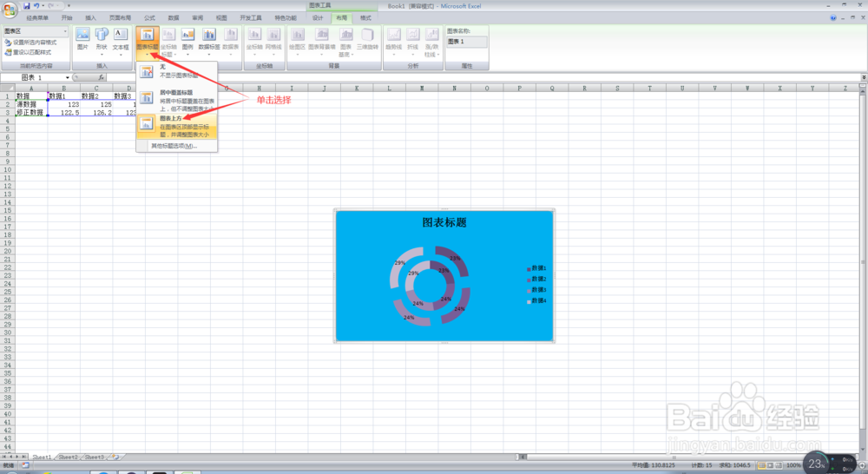Expand the Name Box dropdown arrow
This screenshot has height=474, width=868.
coord(68,77)
